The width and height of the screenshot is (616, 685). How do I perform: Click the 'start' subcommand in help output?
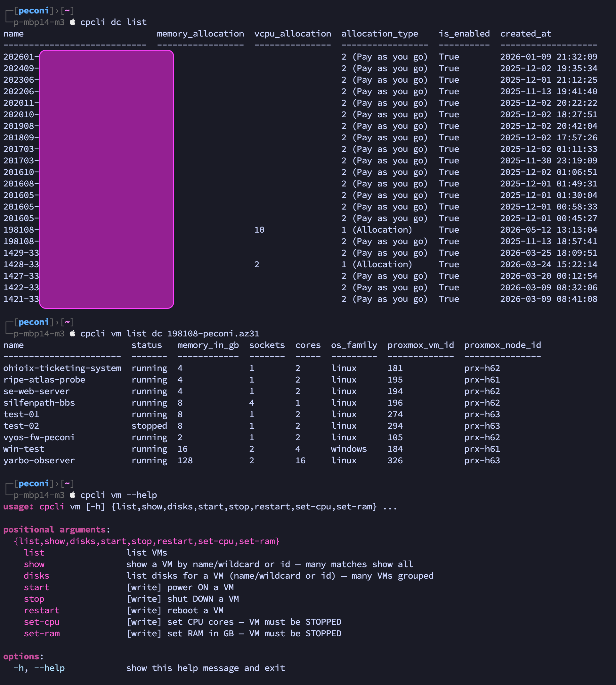tap(36, 587)
